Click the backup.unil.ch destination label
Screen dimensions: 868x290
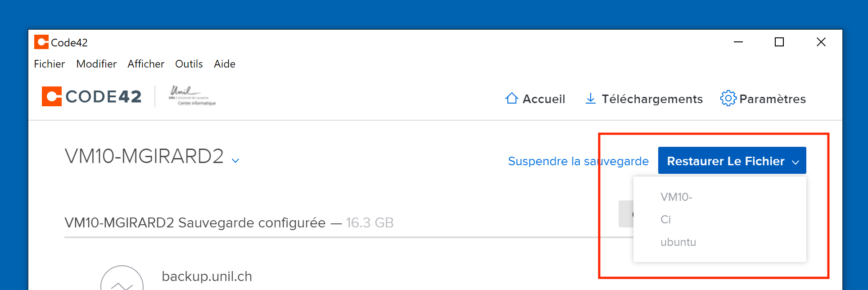click(x=207, y=276)
